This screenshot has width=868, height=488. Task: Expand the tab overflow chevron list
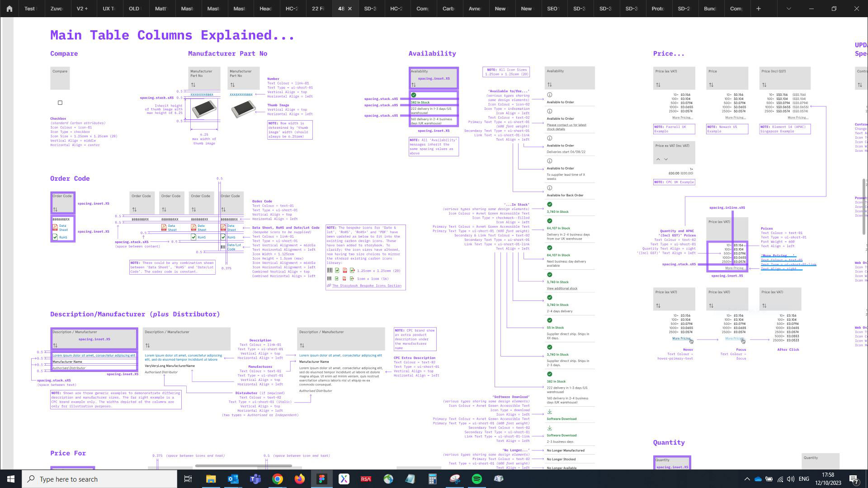coord(788,9)
